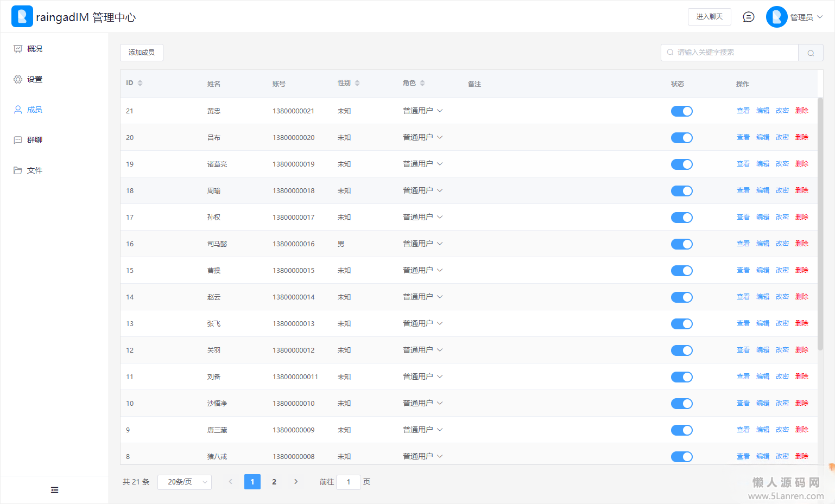Open 设置 in the sidebar menu
Image resolution: width=835 pixels, height=504 pixels.
pyautogui.click(x=34, y=79)
